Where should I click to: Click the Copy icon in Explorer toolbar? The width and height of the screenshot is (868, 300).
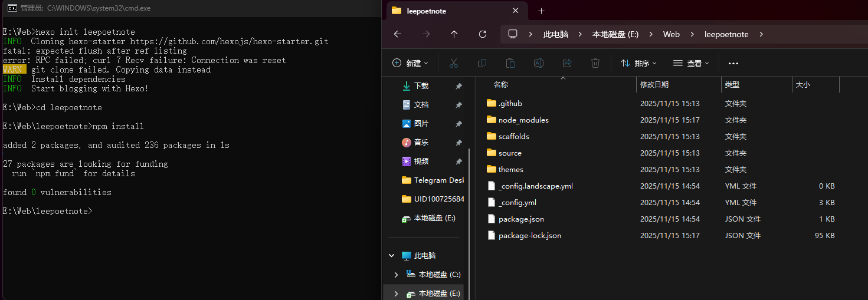point(482,63)
